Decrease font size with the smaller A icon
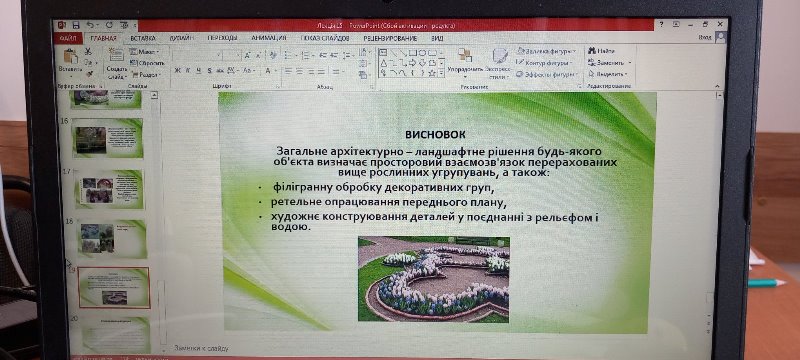Screen dimensions: 800x360 point(259,55)
